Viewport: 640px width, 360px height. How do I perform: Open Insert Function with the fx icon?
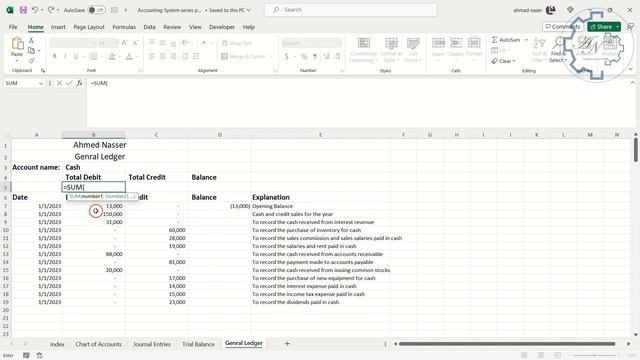(x=80, y=83)
